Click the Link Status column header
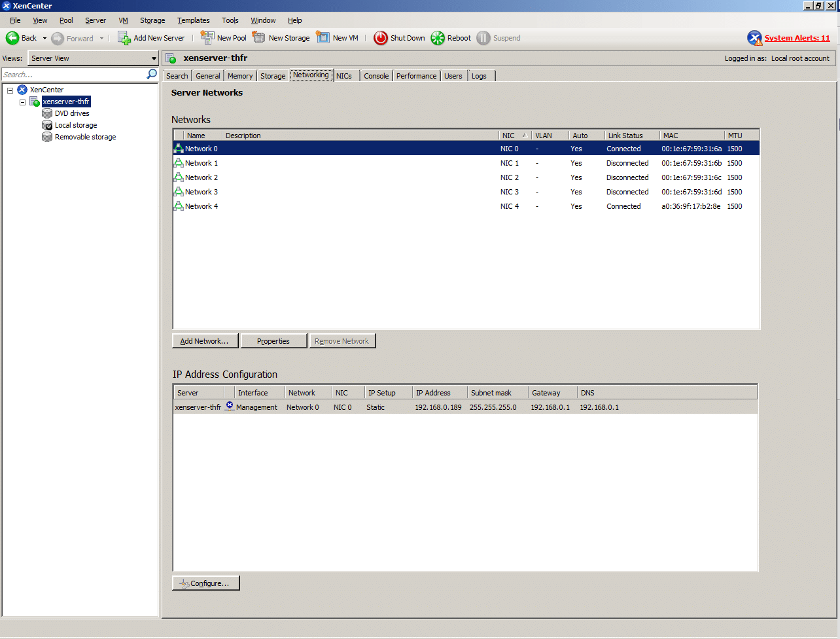The height and width of the screenshot is (639, 840). [x=631, y=136]
